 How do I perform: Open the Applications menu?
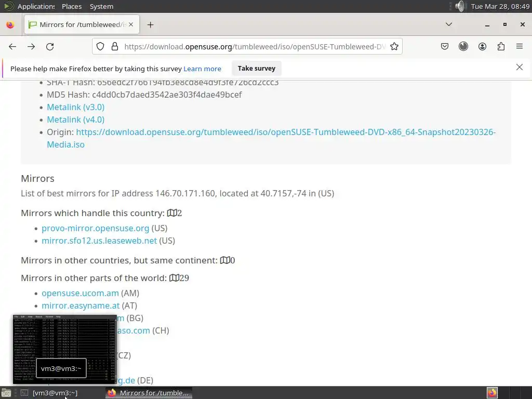pyautogui.click(x=36, y=6)
